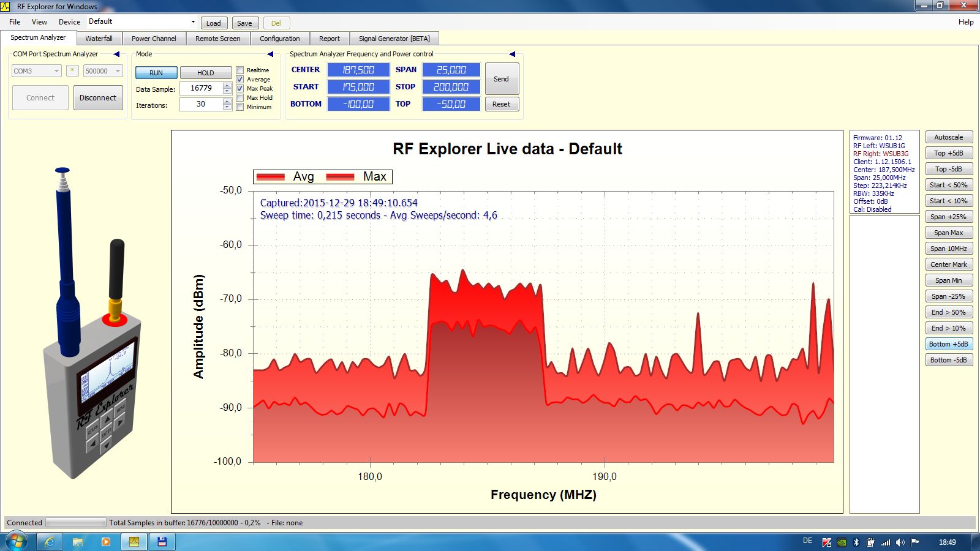
Task: Click the End > 50% button
Action: 949,312
